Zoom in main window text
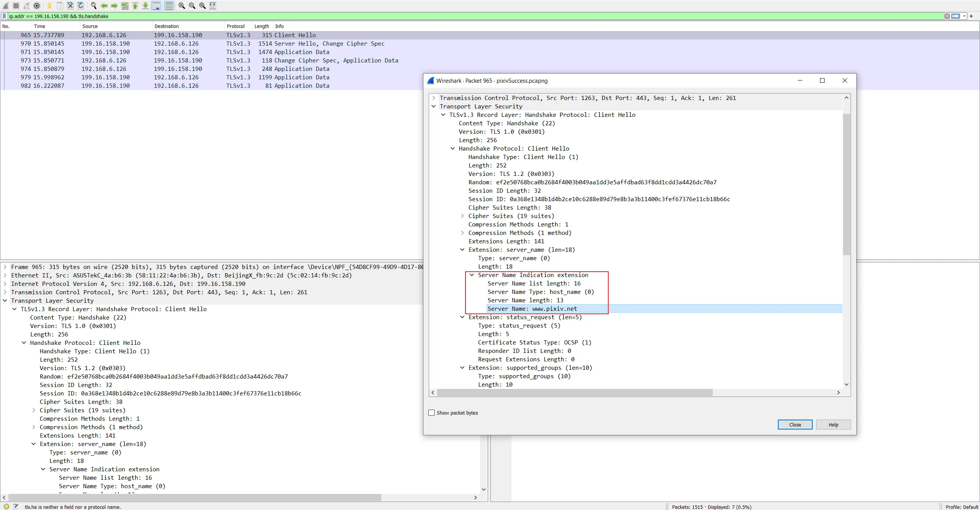This screenshot has height=510, width=980. coord(182,5)
